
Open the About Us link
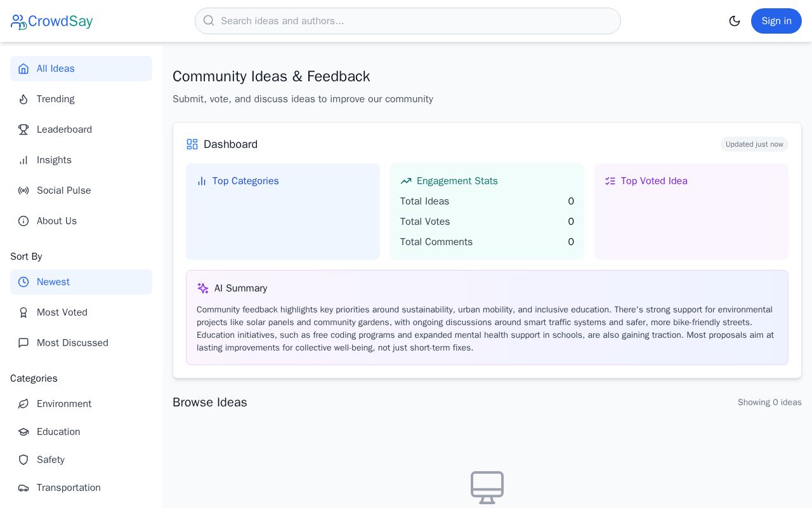(81, 221)
